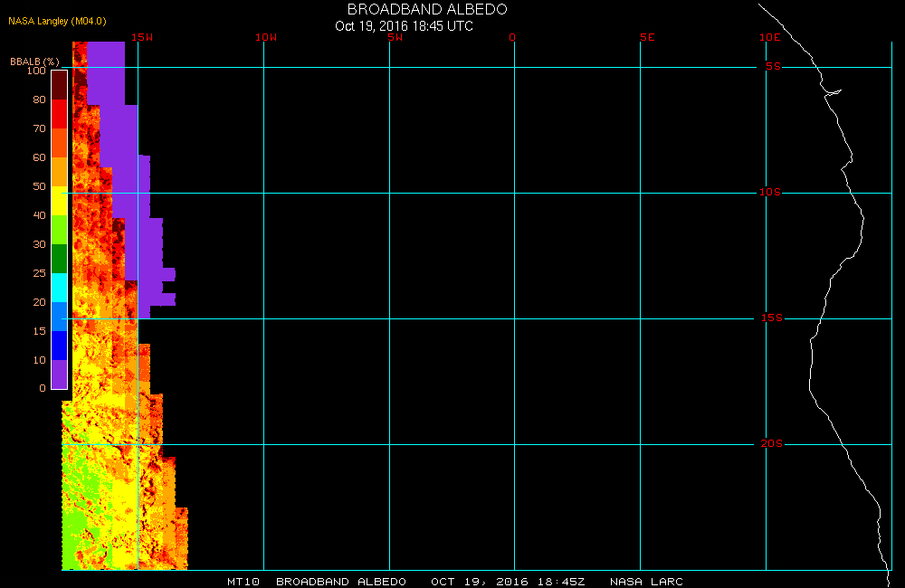Click the NASA LARC text in bottom caption
The image size is (905, 588).
[x=646, y=582]
